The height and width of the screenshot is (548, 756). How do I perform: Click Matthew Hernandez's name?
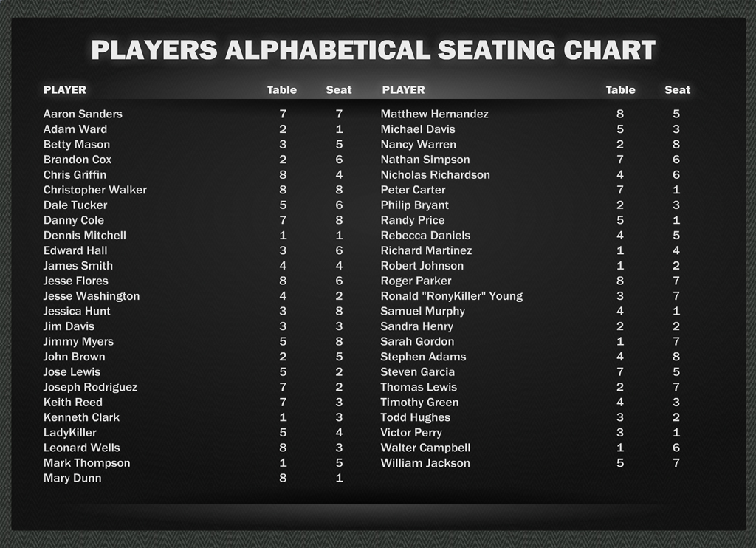[434, 114]
